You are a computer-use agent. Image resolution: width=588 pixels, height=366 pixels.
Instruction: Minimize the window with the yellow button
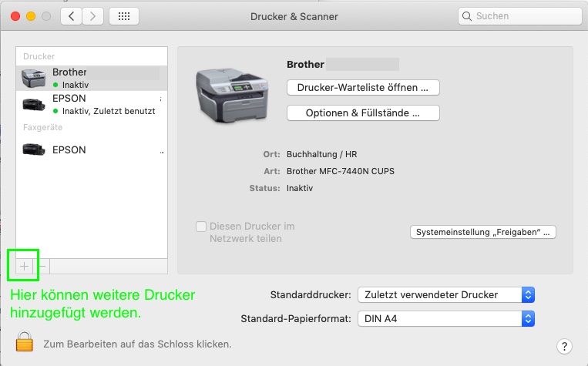[31, 16]
